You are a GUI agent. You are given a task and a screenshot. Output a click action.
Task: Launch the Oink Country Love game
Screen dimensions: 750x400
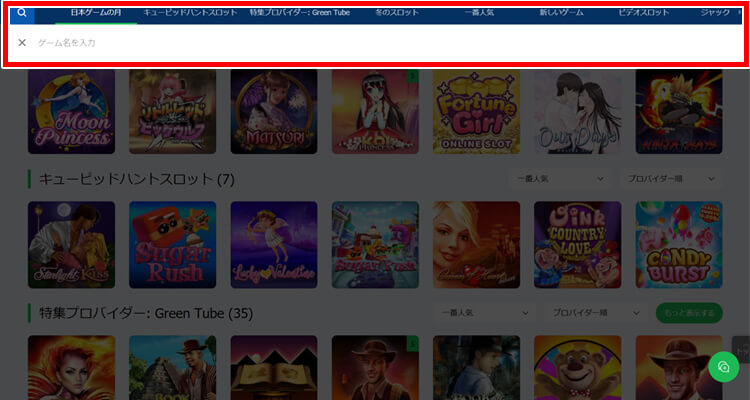578,244
